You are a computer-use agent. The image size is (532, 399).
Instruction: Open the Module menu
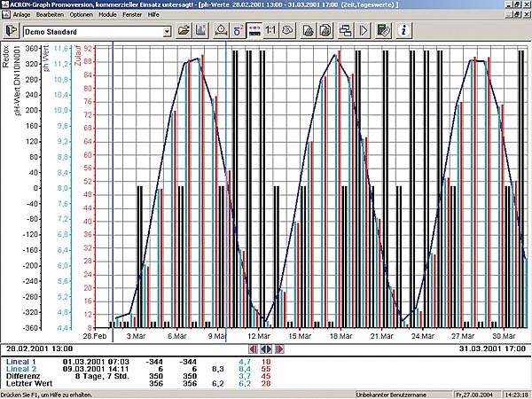108,15
